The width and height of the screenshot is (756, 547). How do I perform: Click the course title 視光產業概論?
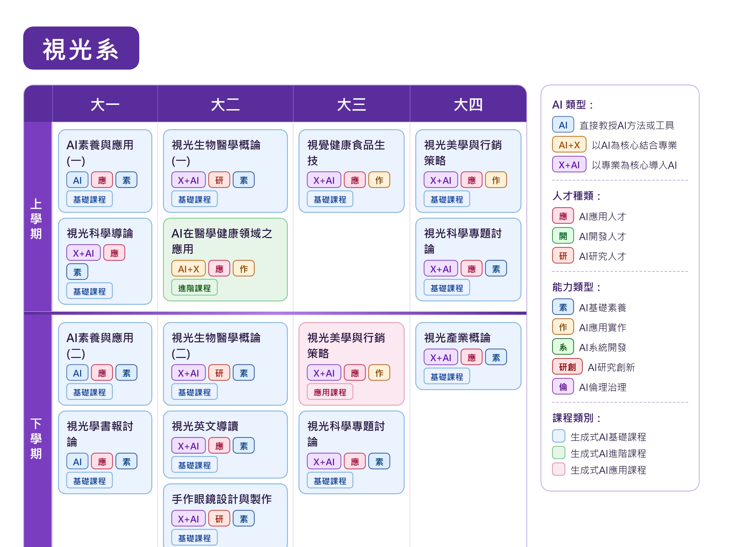(457, 338)
